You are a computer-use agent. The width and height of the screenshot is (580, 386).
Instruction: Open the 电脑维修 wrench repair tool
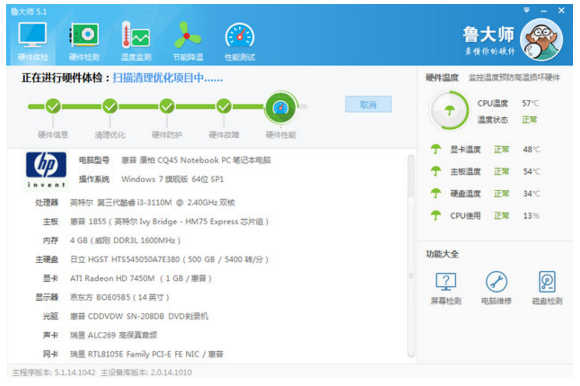point(496,288)
